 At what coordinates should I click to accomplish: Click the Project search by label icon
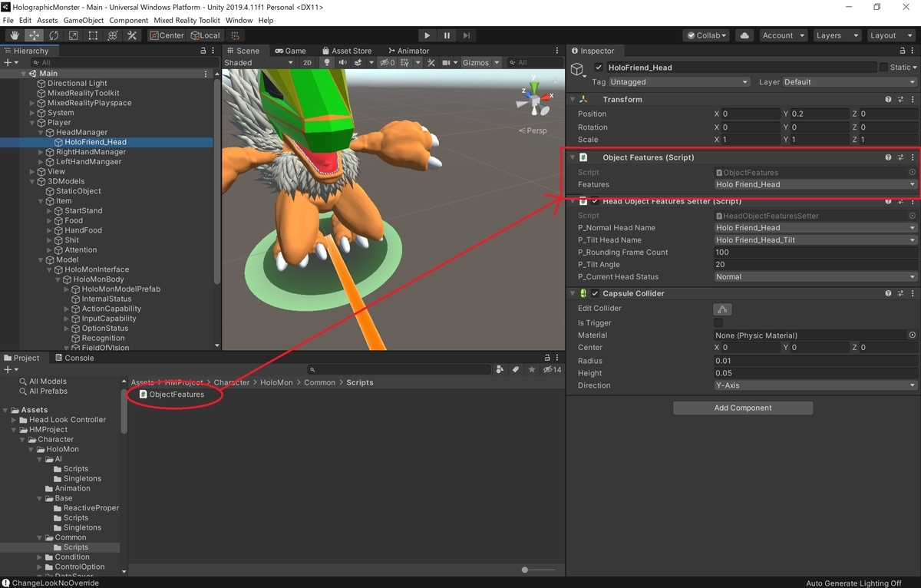tap(516, 370)
